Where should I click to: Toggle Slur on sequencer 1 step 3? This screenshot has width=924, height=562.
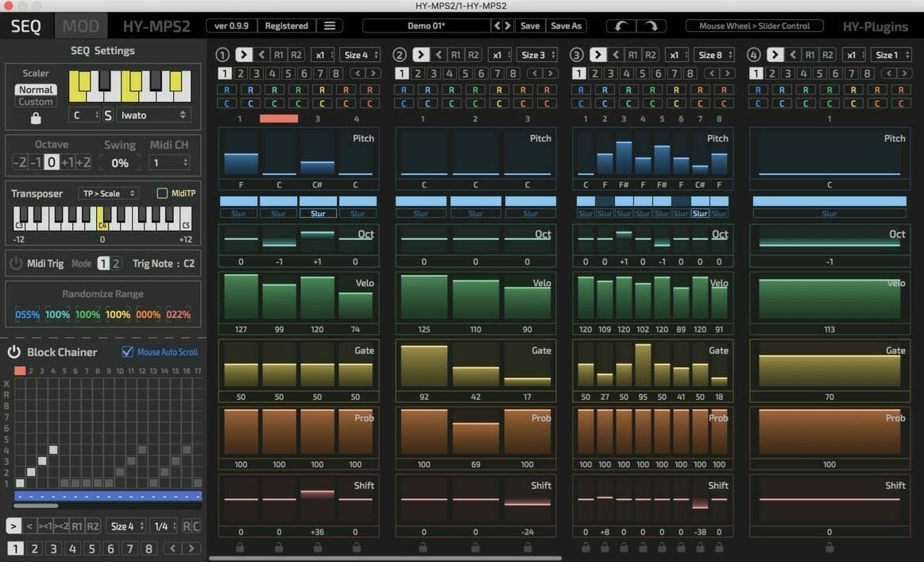(x=318, y=214)
